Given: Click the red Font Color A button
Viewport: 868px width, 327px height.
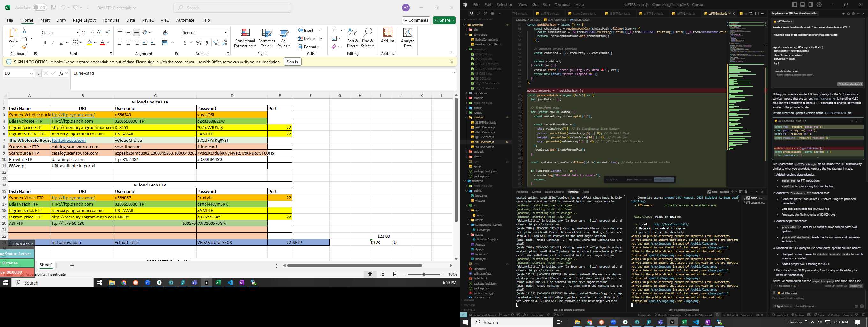Looking at the screenshot, I should click(x=102, y=43).
